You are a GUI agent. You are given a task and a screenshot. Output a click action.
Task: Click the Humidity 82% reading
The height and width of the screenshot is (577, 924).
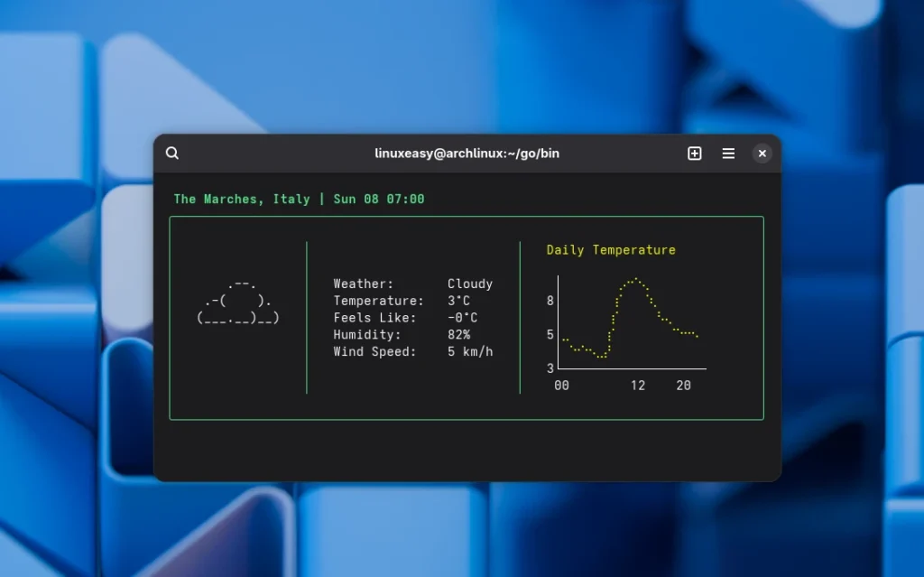coord(402,334)
